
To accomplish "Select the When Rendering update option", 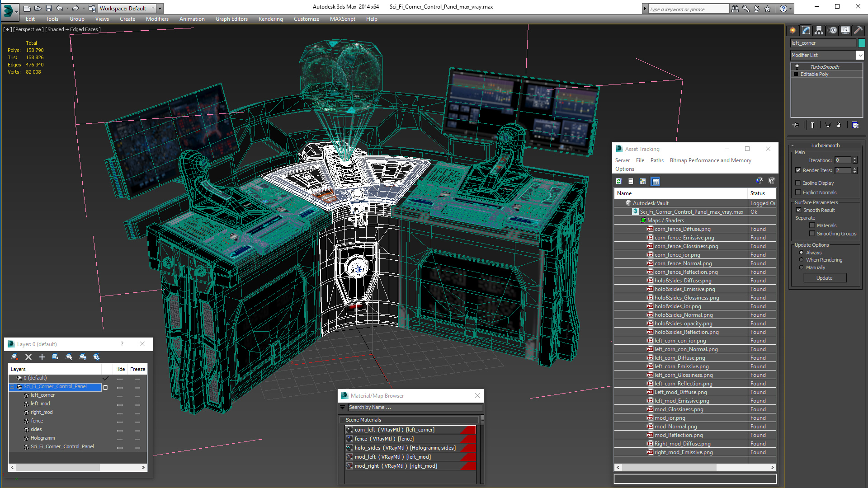I will point(802,260).
